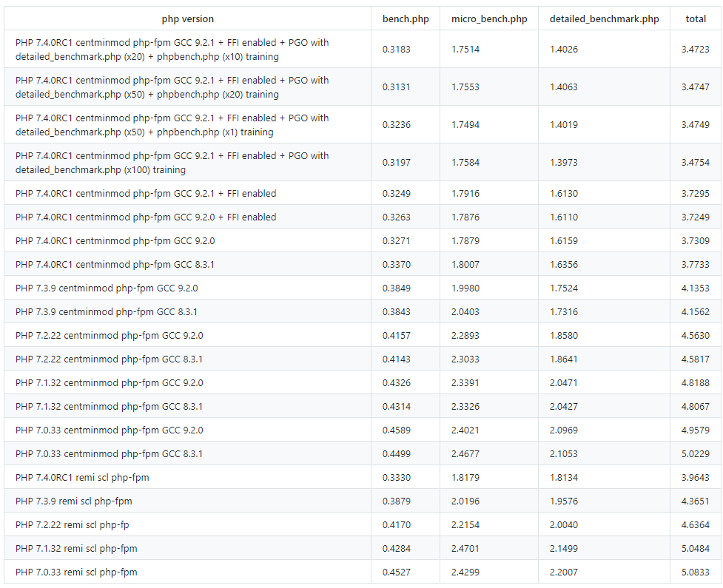The image size is (723, 588).
Task: Click 'PHP 7.4.0RC1 remi scl php-fpm' row label
Action: click(82, 477)
